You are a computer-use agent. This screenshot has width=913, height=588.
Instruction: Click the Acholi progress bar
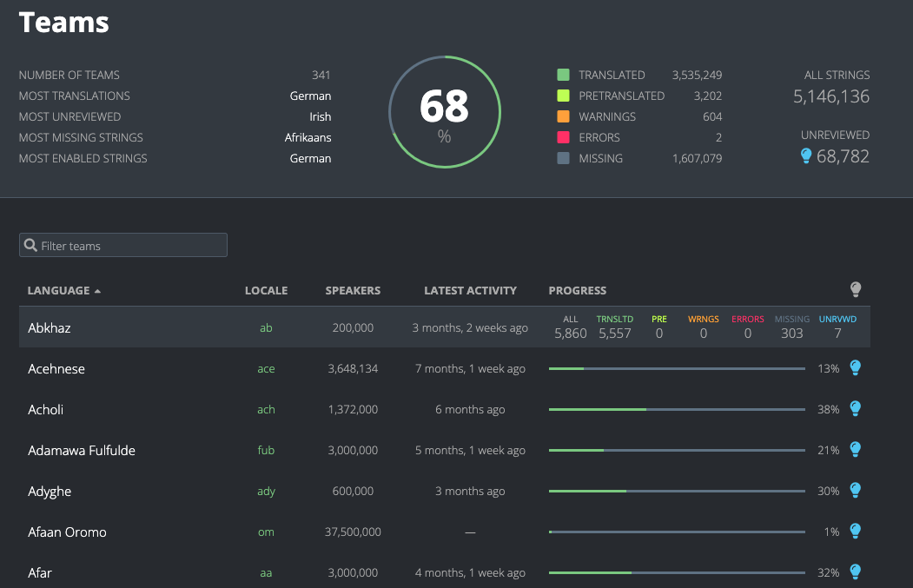pos(677,410)
